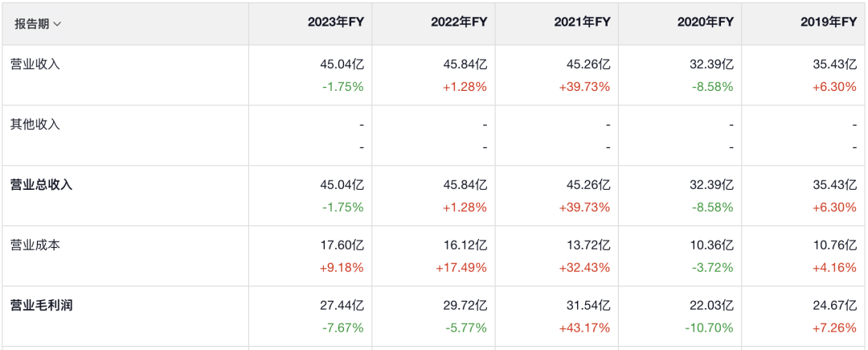The height and width of the screenshot is (350, 868).
Task: Select the 营业收入 row label
Action: click(35, 64)
